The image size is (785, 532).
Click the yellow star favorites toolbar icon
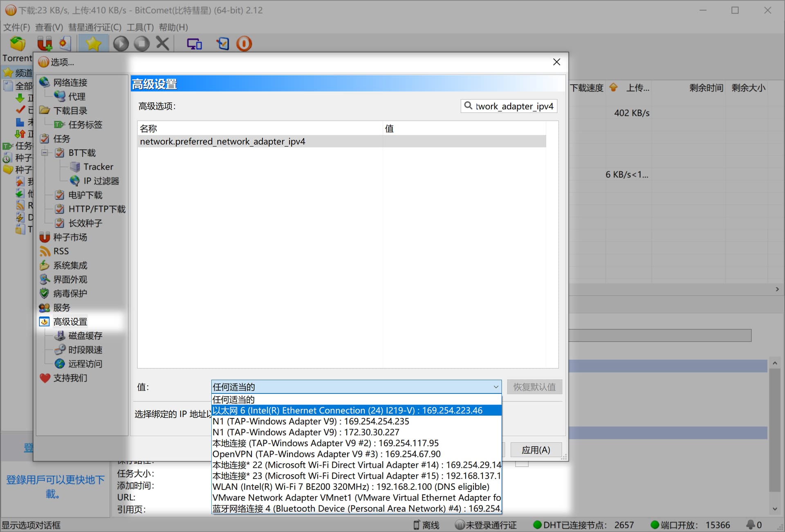pyautogui.click(x=93, y=43)
